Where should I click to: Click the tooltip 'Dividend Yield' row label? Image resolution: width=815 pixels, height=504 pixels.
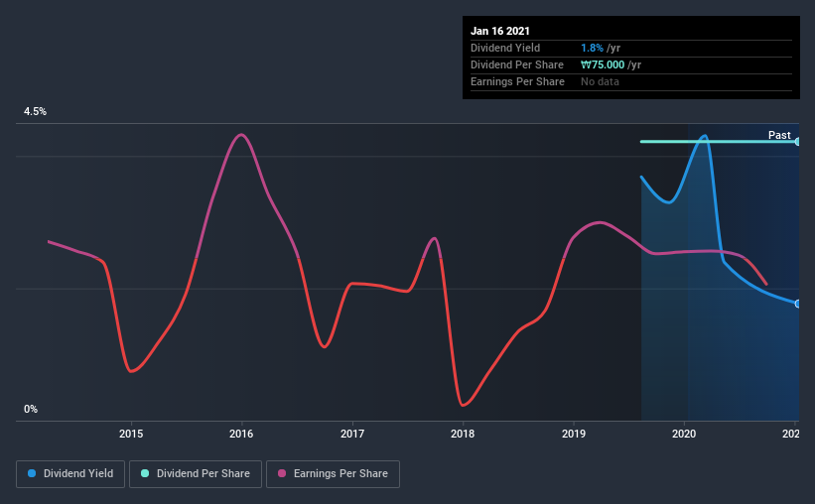[x=505, y=48]
